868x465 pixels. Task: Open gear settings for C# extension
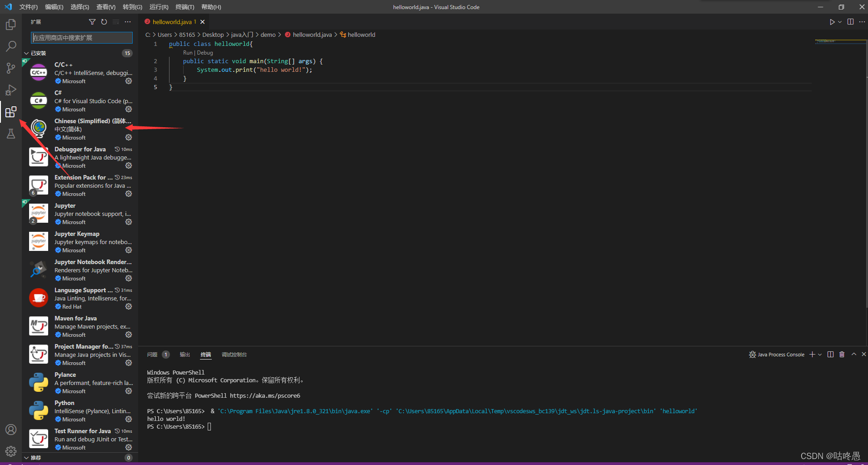point(129,109)
